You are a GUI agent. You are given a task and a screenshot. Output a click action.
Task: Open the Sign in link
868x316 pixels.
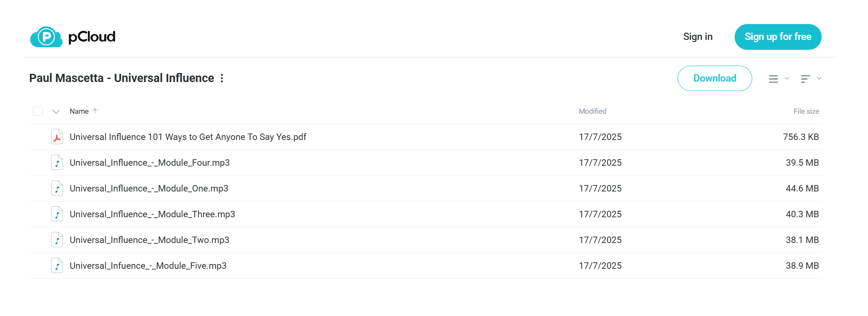[x=698, y=37]
